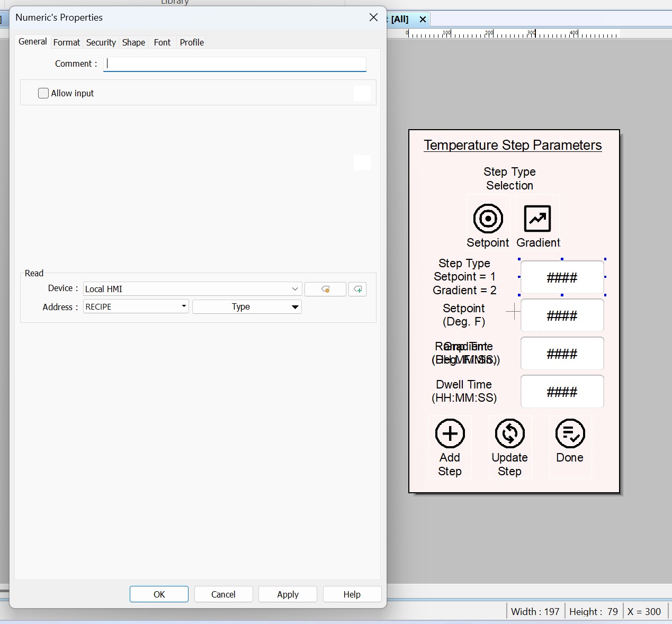This screenshot has height=624, width=672.
Task: Open the Security tab
Action: (x=101, y=42)
